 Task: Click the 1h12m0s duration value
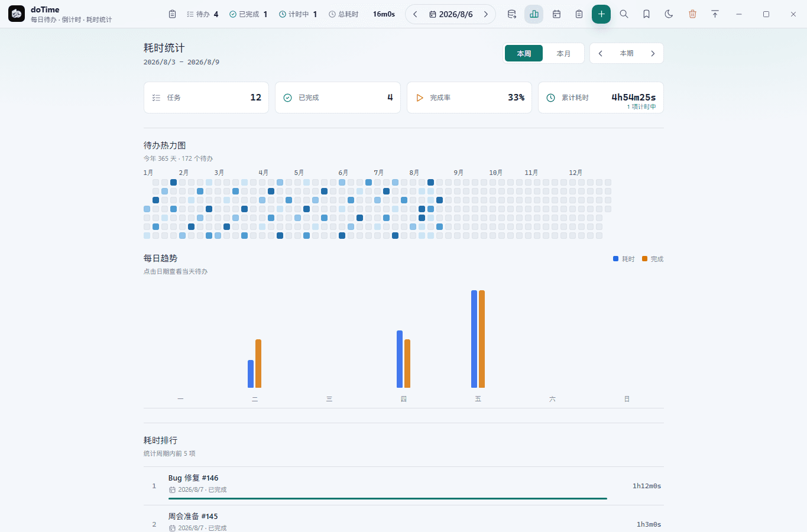647,486
